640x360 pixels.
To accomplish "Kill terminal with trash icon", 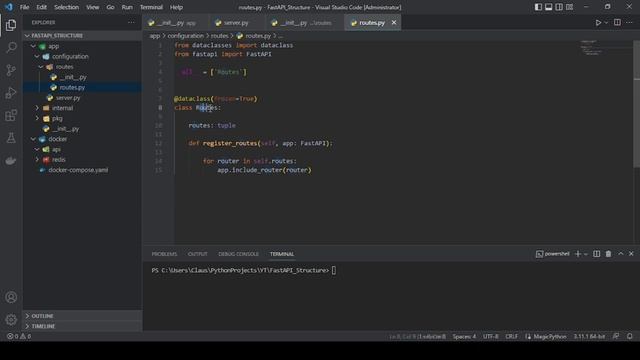I will point(608,254).
